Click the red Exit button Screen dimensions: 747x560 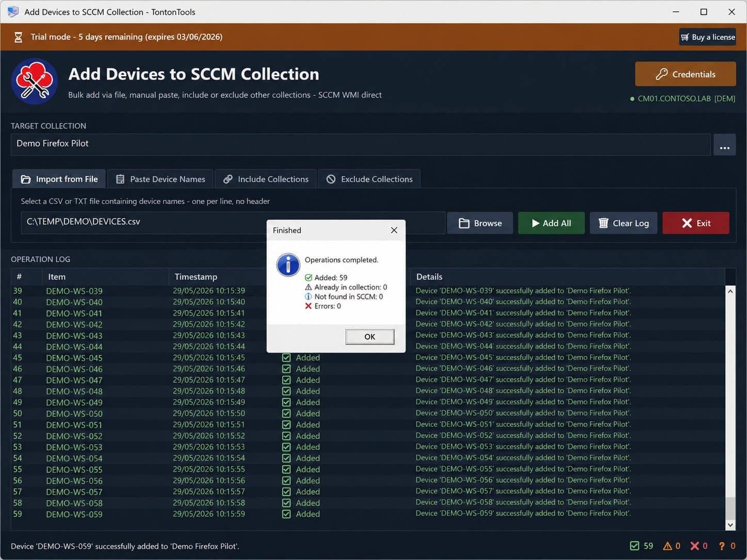coord(696,223)
